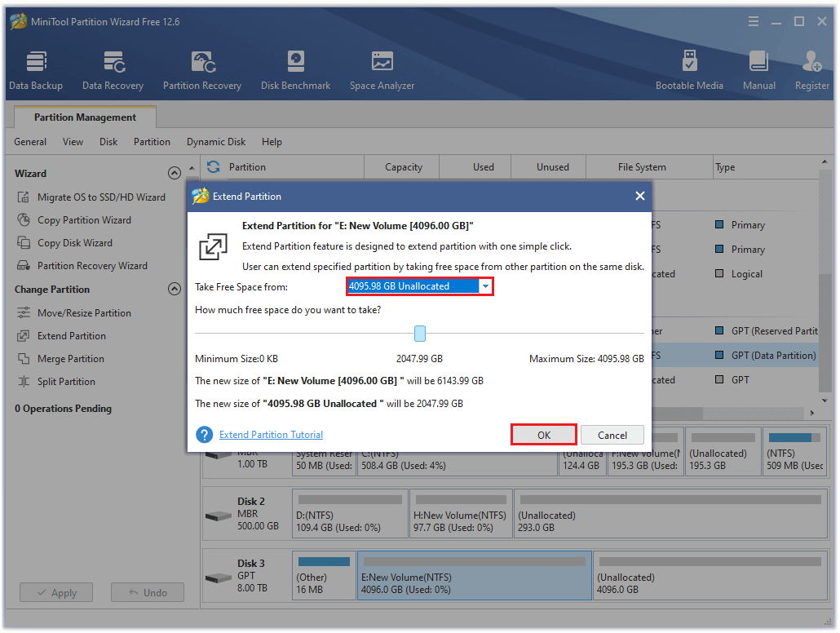Viewport: 840px width, 633px height.
Task: Select the Partition Management tab
Action: point(85,117)
